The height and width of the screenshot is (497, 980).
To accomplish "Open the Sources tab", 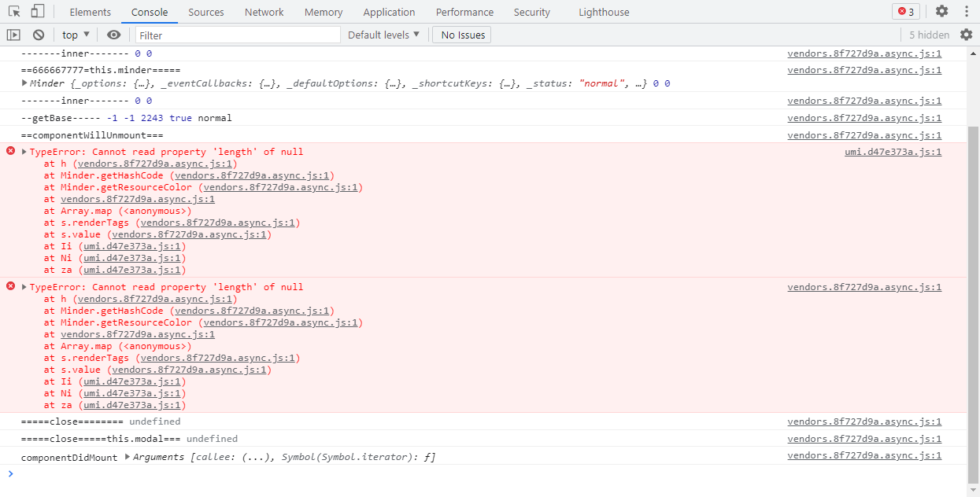I will tap(206, 12).
